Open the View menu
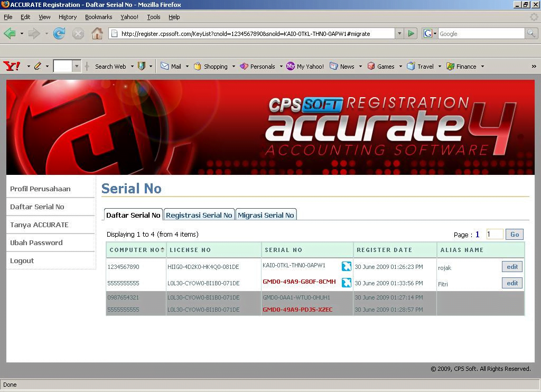 coord(44,17)
